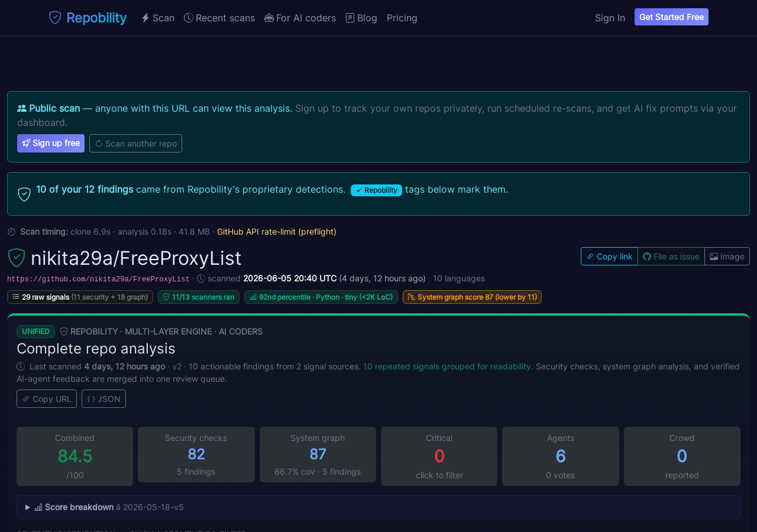Click the 10 languages text

[x=459, y=278]
